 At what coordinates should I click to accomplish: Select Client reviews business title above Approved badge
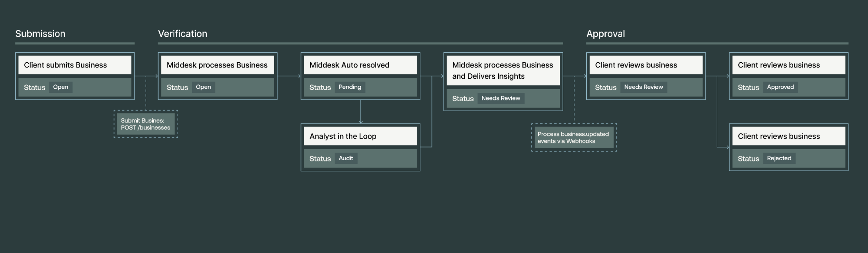pyautogui.click(x=779, y=65)
